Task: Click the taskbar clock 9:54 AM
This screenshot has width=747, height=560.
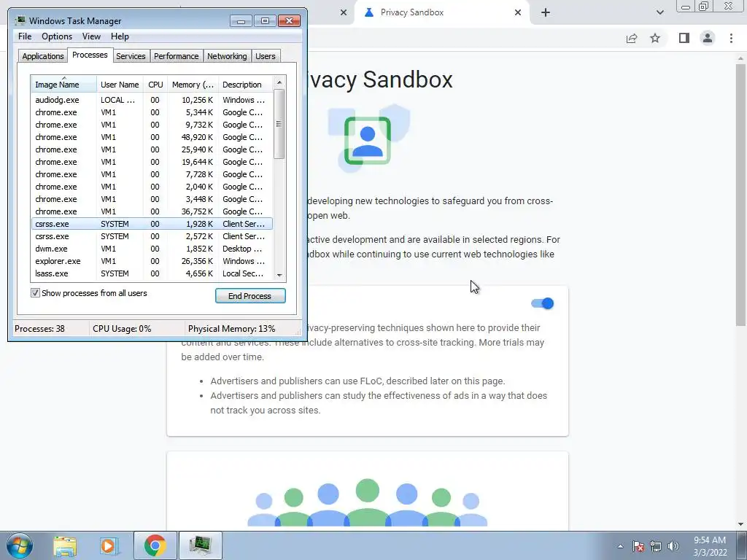Action: (709, 540)
